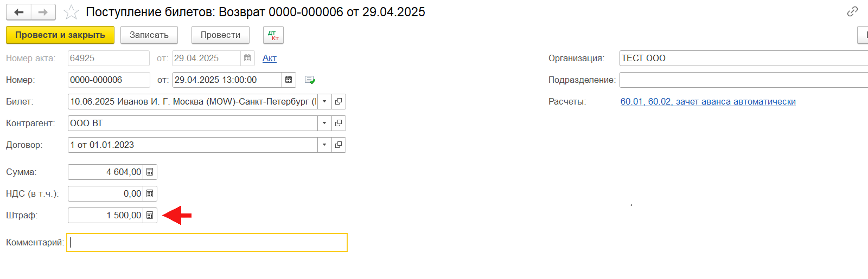Open calendar for document date 29.04.2025 13:00:00
Viewport: 868px width, 279px height.
pos(289,80)
